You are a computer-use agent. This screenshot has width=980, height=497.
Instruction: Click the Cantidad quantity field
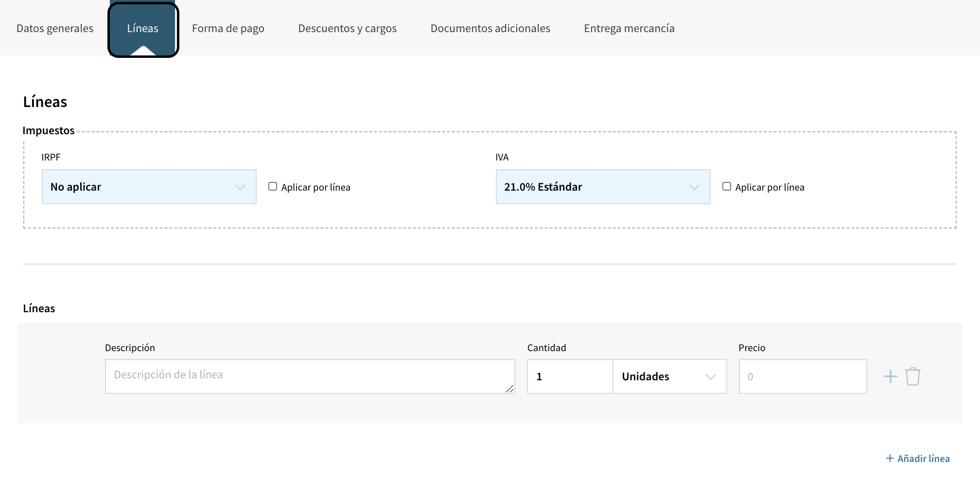click(x=569, y=376)
